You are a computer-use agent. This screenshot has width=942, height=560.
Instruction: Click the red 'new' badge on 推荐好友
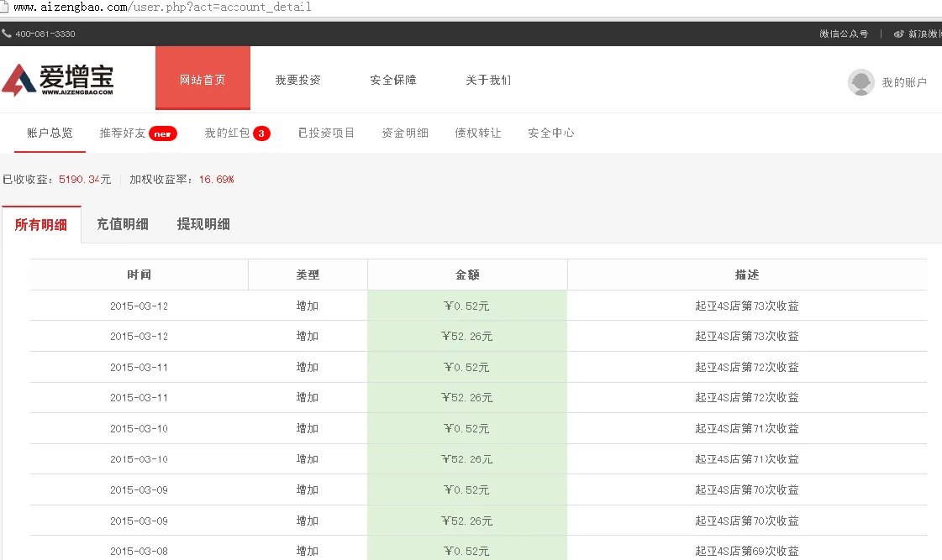pyautogui.click(x=164, y=133)
